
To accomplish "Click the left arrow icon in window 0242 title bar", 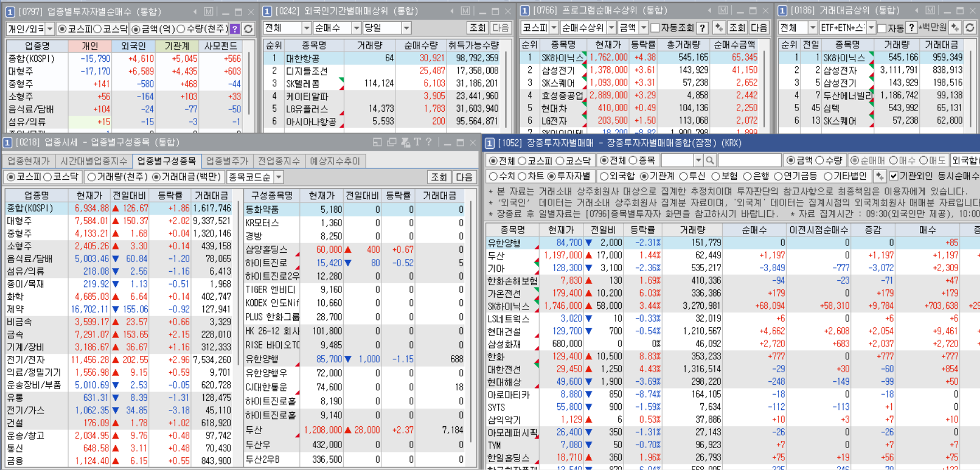I will 452,11.
